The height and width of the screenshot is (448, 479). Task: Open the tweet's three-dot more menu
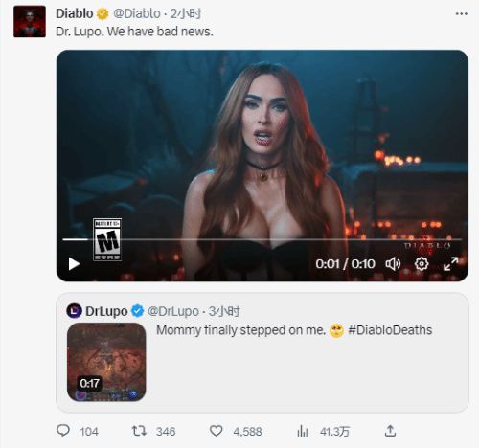[x=461, y=13]
